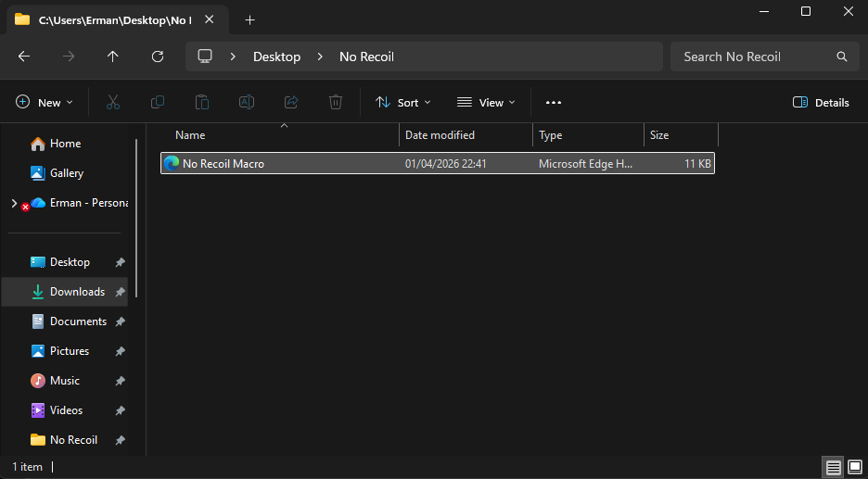Navigate back with the back arrow
Screen dimensions: 868x479
coord(24,57)
